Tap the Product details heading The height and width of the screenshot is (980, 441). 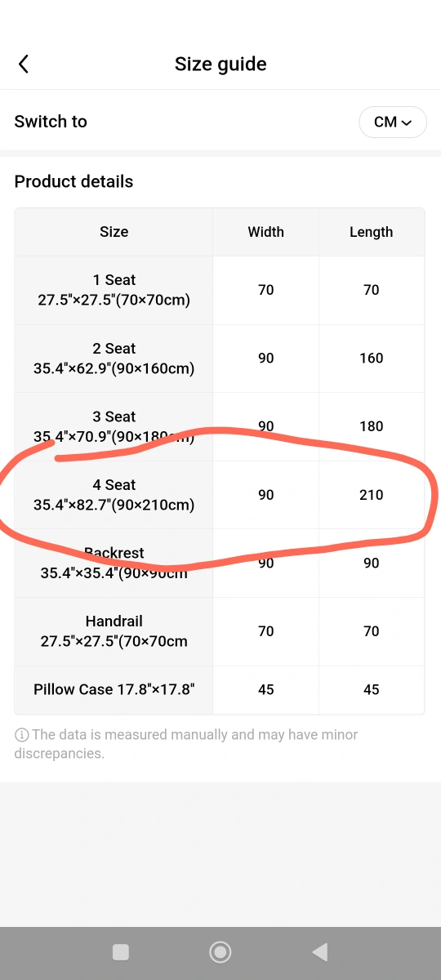coord(73,181)
